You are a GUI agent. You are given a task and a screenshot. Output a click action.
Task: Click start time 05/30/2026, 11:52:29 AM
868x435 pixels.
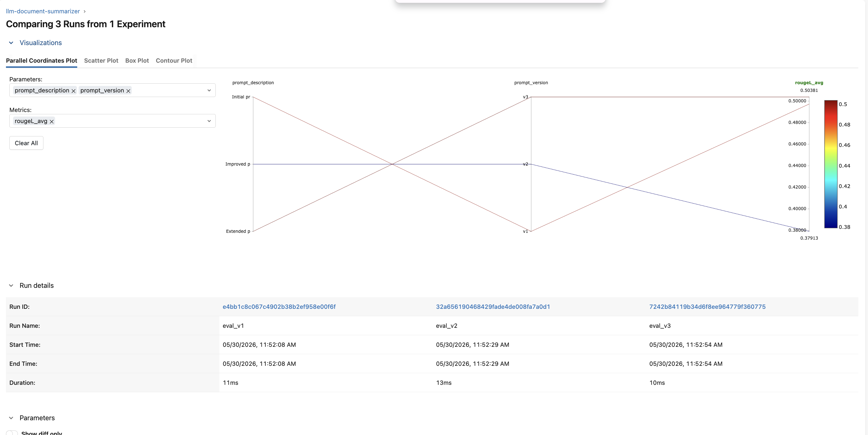(472, 345)
